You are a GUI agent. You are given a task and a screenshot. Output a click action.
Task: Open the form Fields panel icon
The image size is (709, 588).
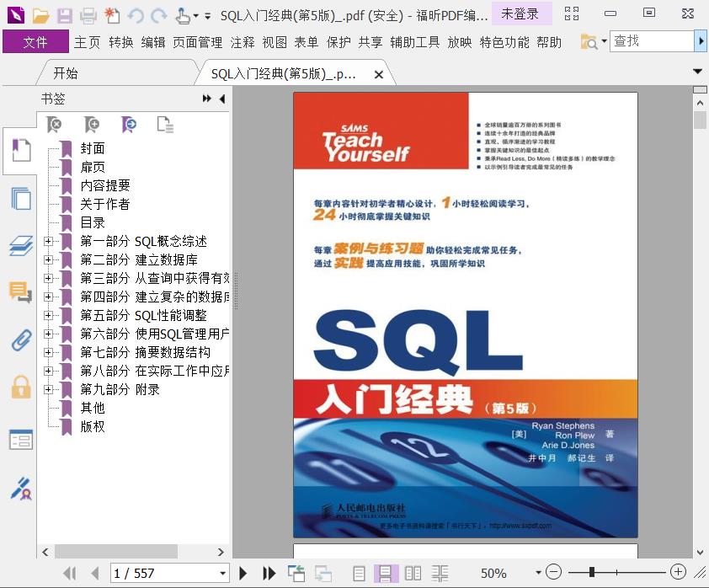pos(21,439)
